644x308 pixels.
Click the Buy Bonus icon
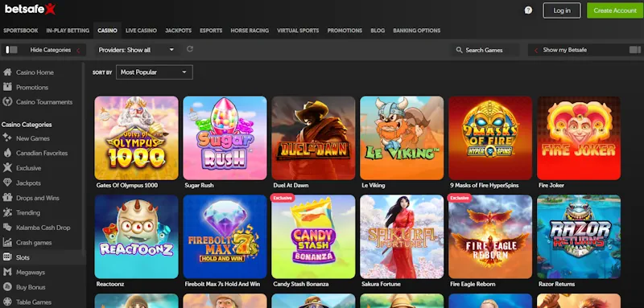[x=7, y=287]
